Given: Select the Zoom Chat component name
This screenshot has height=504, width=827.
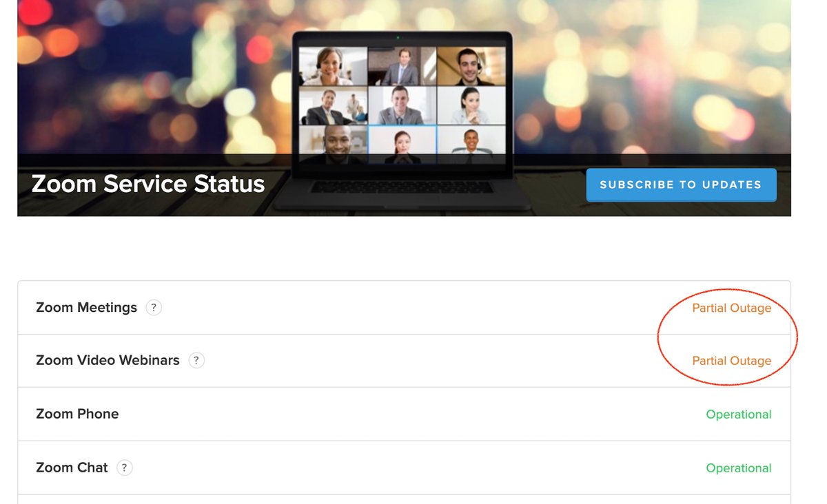Looking at the screenshot, I should click(x=72, y=468).
